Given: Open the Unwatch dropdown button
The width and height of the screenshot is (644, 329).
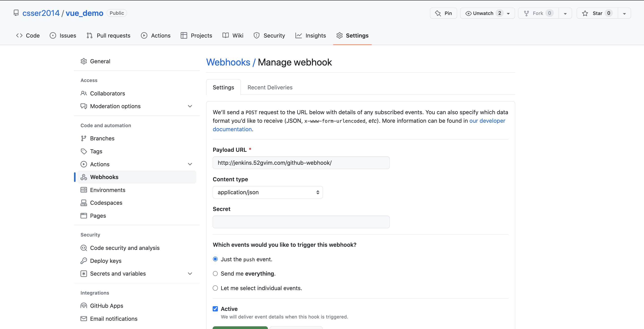Looking at the screenshot, I should click(487, 13).
